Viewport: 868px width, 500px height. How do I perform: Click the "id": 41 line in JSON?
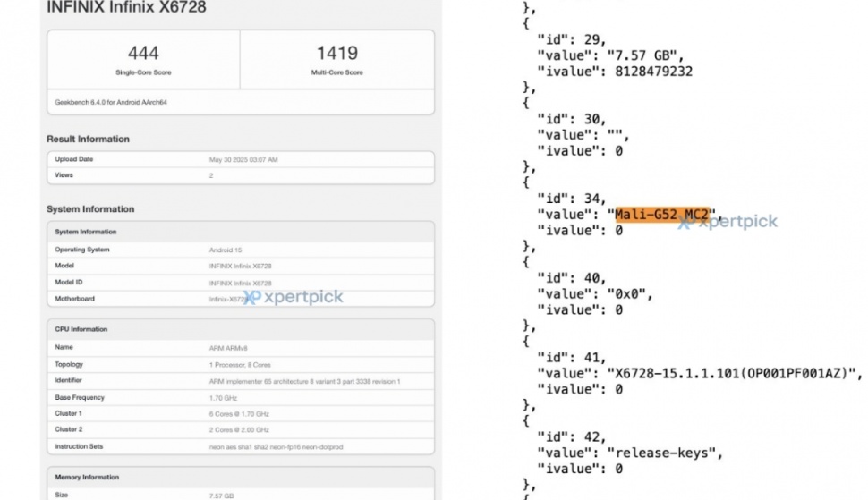pyautogui.click(x=571, y=358)
